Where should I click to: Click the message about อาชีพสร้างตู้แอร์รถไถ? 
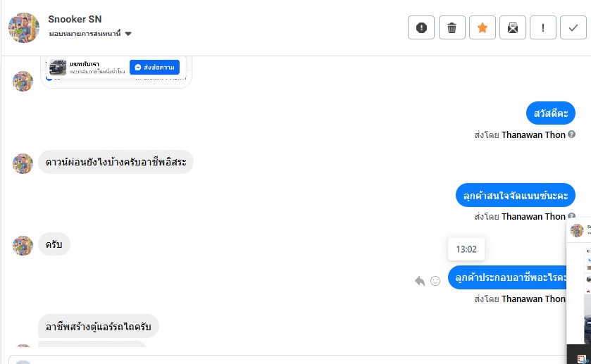98,326
